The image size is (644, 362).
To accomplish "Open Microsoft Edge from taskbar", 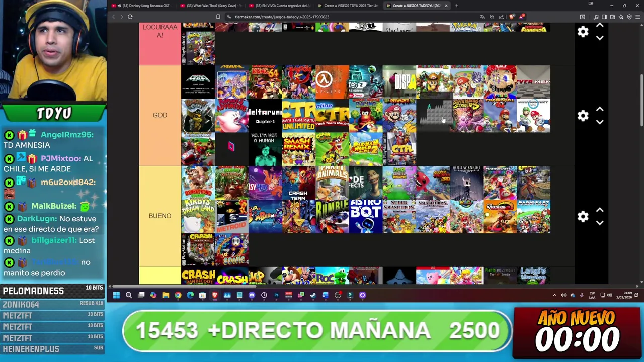I will (x=190, y=295).
